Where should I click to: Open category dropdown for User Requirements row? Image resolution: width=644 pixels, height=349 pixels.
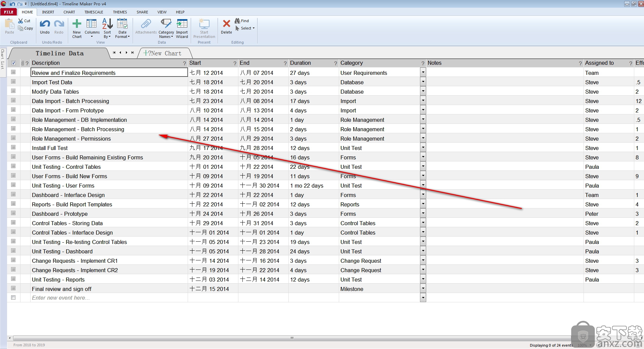[x=423, y=72]
